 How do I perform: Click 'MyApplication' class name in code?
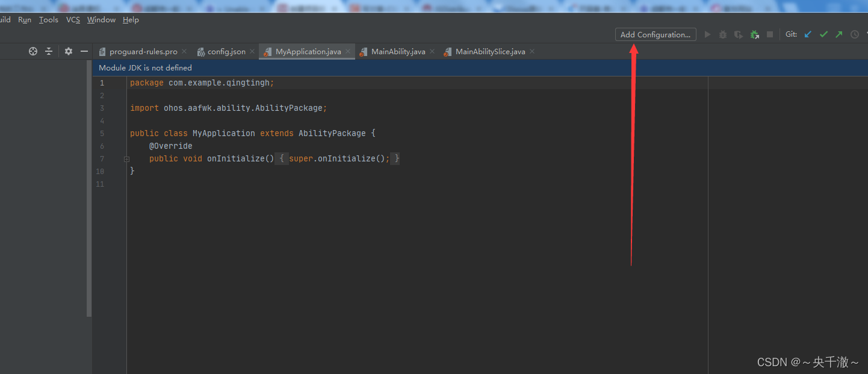click(x=224, y=134)
